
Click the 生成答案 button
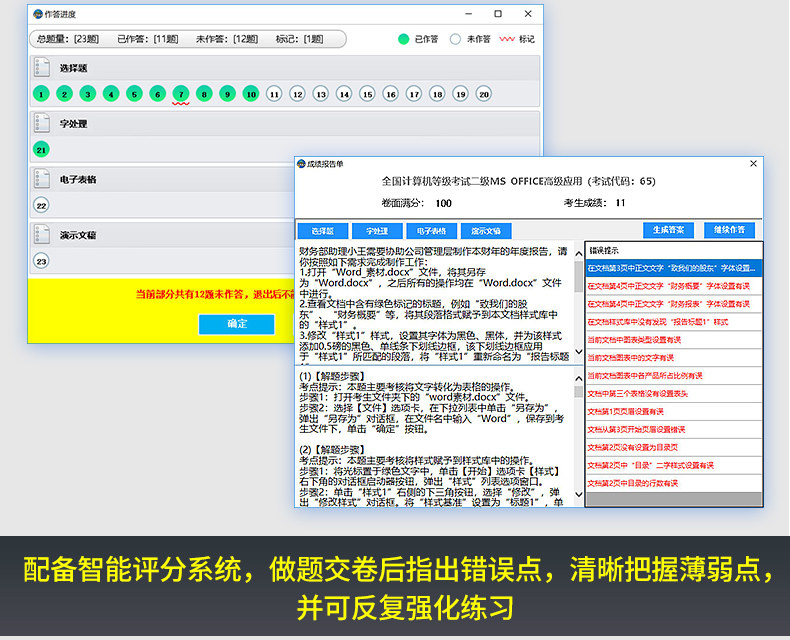point(669,230)
